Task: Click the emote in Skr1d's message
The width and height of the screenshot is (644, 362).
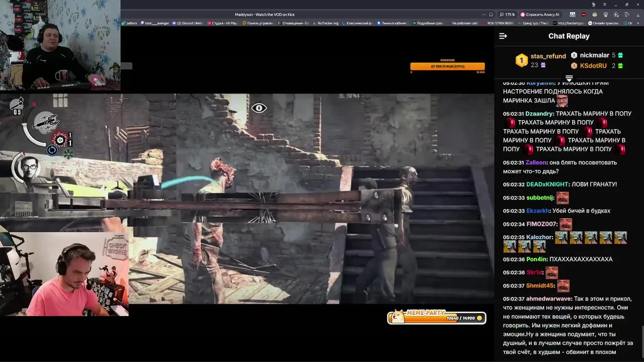Action: point(551,273)
